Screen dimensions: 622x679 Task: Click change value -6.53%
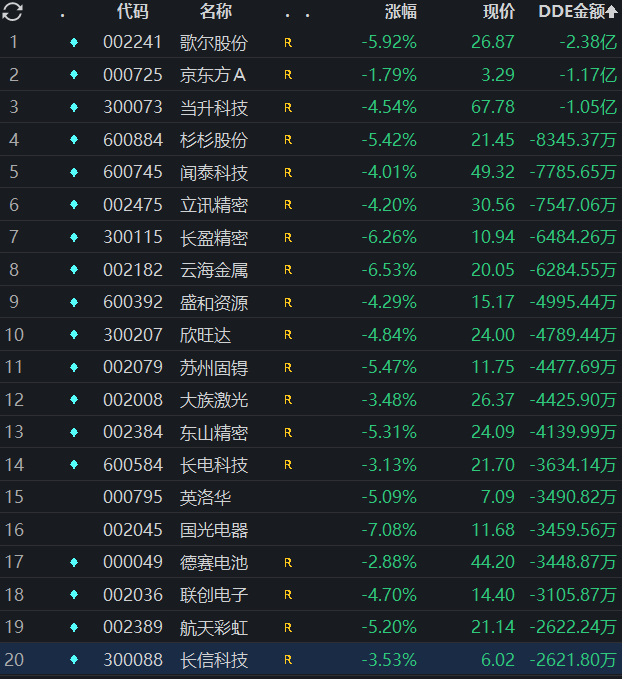pos(389,270)
